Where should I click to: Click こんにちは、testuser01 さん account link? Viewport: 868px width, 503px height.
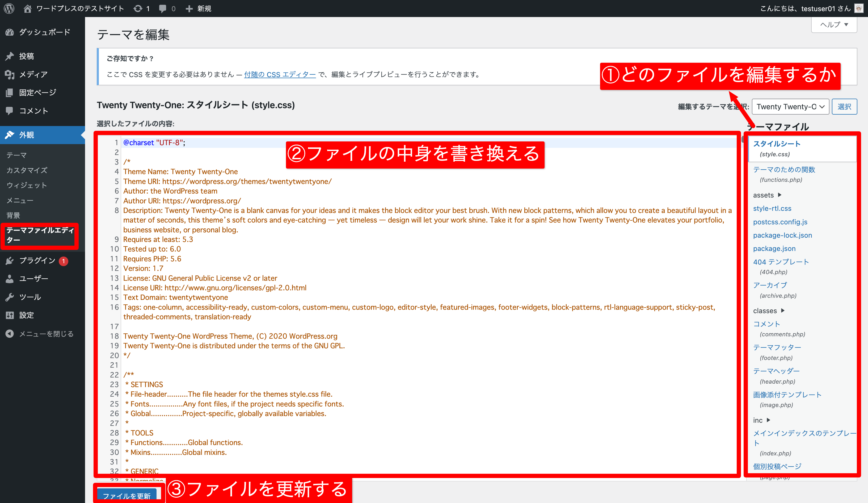[x=805, y=8]
